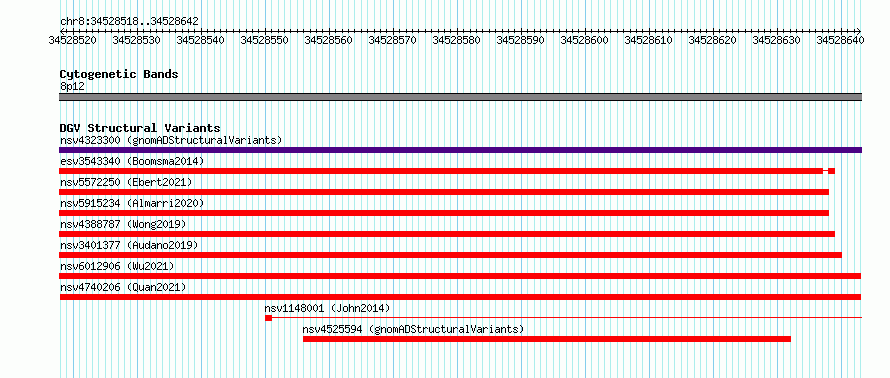890x378 pixels.
Task: Click ruler position 34528560
Action: [x=329, y=40]
